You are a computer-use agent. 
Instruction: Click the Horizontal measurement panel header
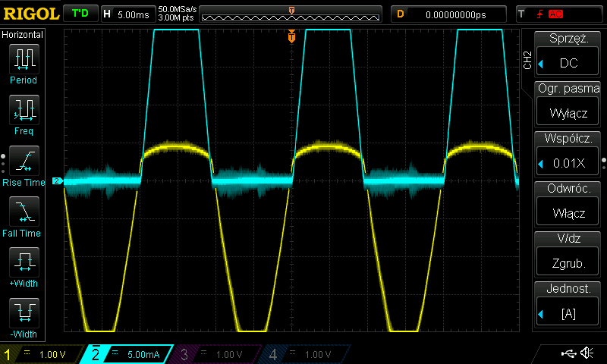pos(23,35)
